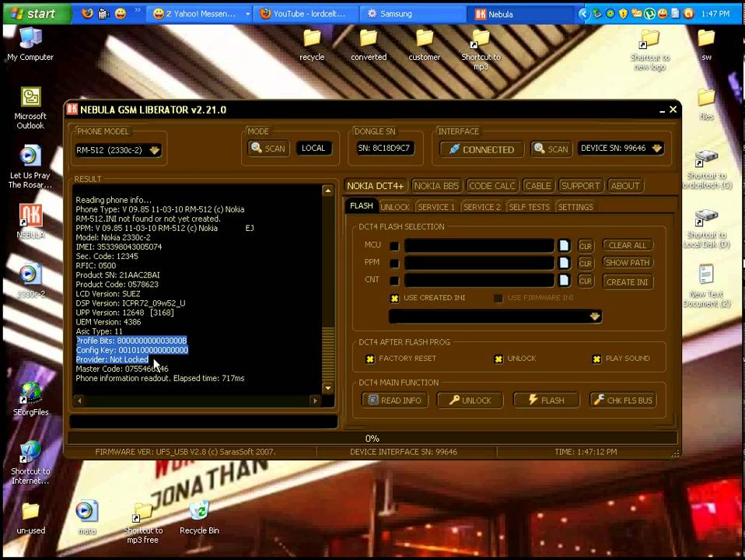The image size is (745, 560).
Task: Open Shortcut to mp3 free folder
Action: (x=142, y=522)
